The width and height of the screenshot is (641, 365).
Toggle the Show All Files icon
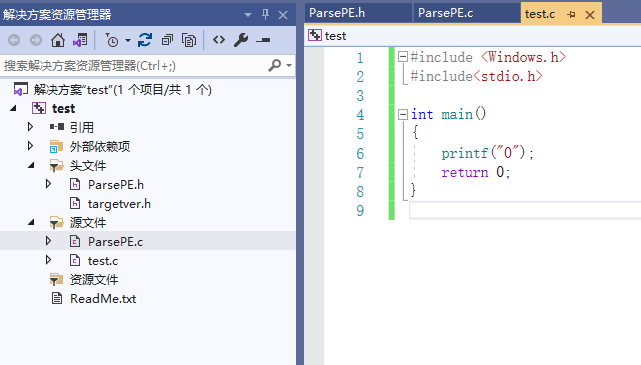pos(189,40)
